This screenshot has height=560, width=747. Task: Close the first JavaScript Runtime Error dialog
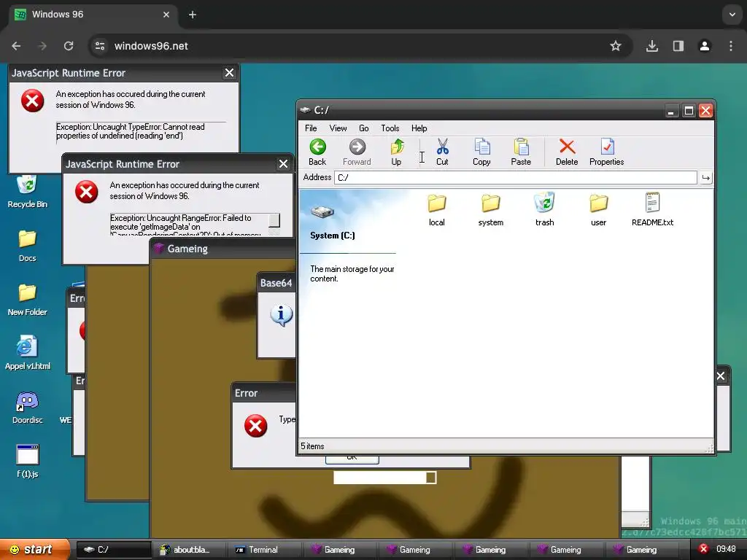pos(229,73)
